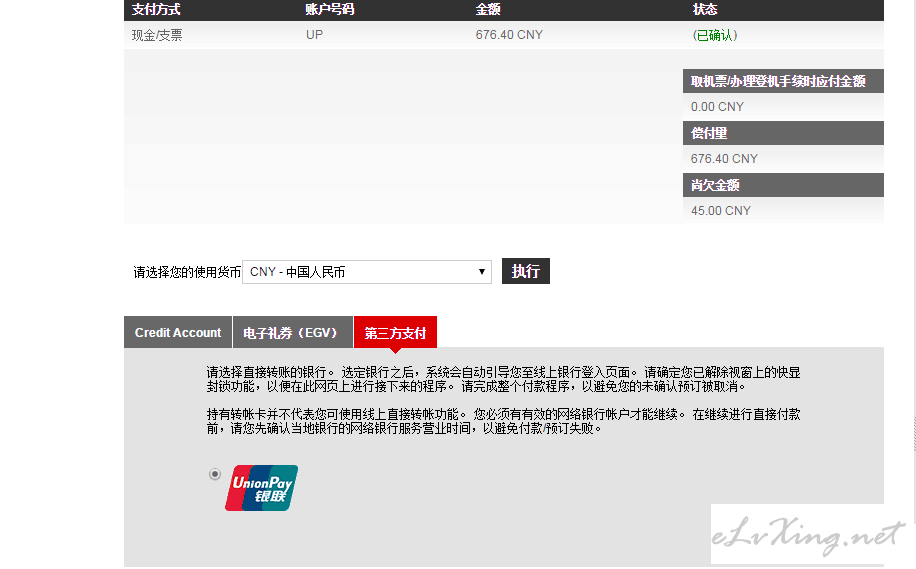This screenshot has height=569, width=916.
Task: Open the CNY - 中国人民币 currency dropdown
Action: (367, 272)
